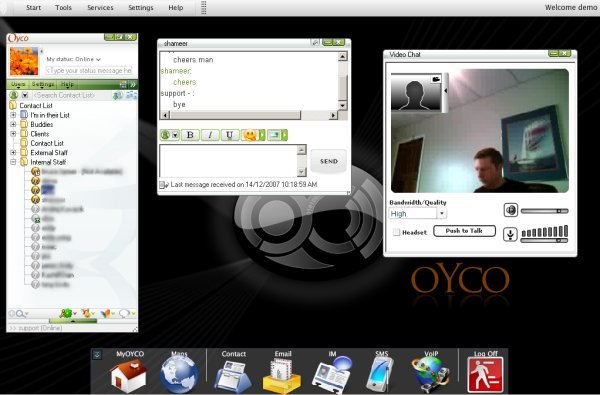Open MyOYCO home icon in dock
Screen dimensions: 600x395
pos(129,375)
